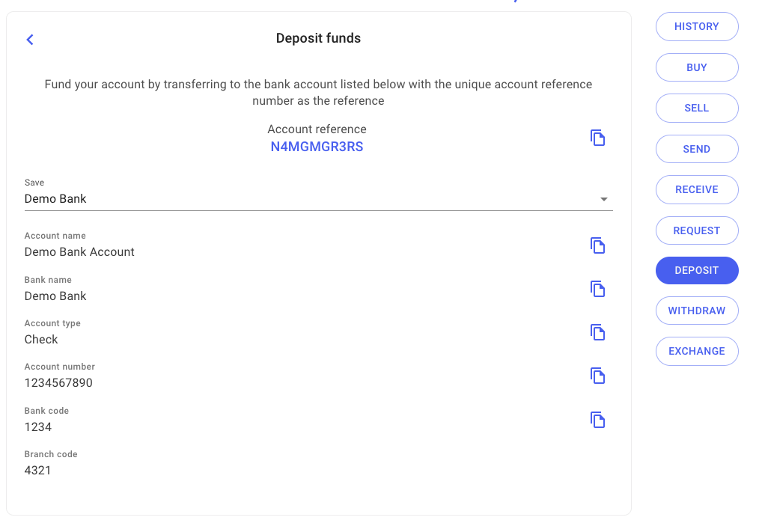762x532 pixels.
Task: Choose the Send action
Action: tap(696, 149)
